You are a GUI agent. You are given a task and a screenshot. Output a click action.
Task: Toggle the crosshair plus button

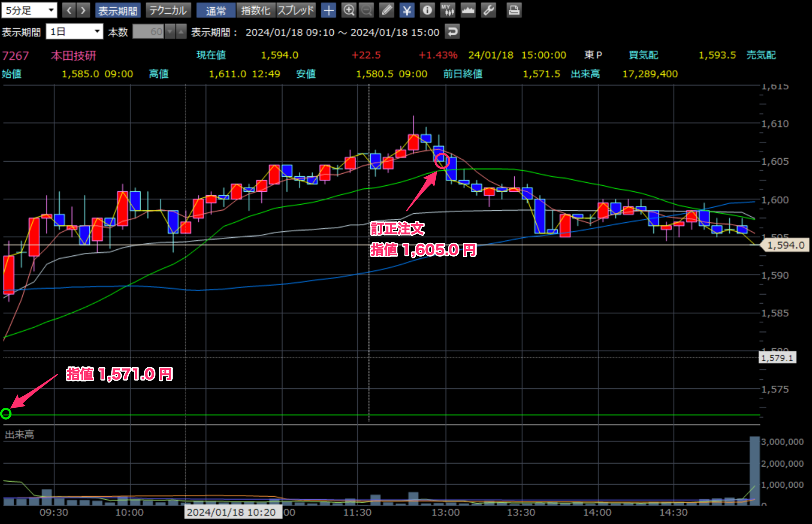coord(328,10)
